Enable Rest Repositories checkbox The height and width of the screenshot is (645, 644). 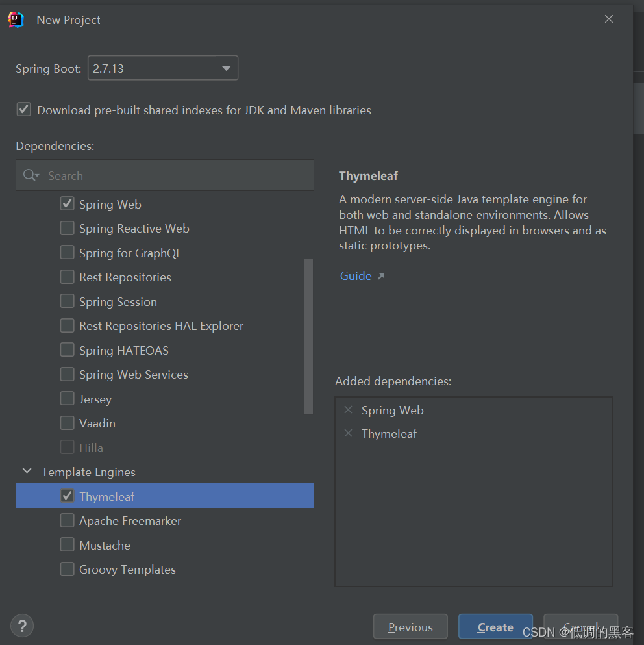[x=67, y=277]
